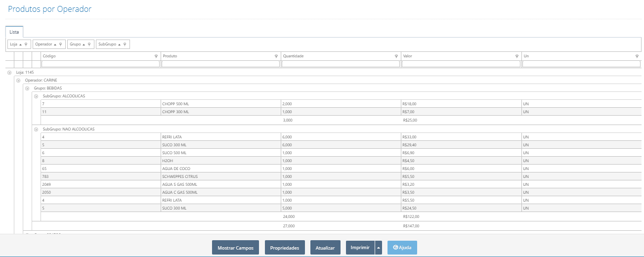Focus the Valor filter input field
644x257 pixels.
pos(461,64)
